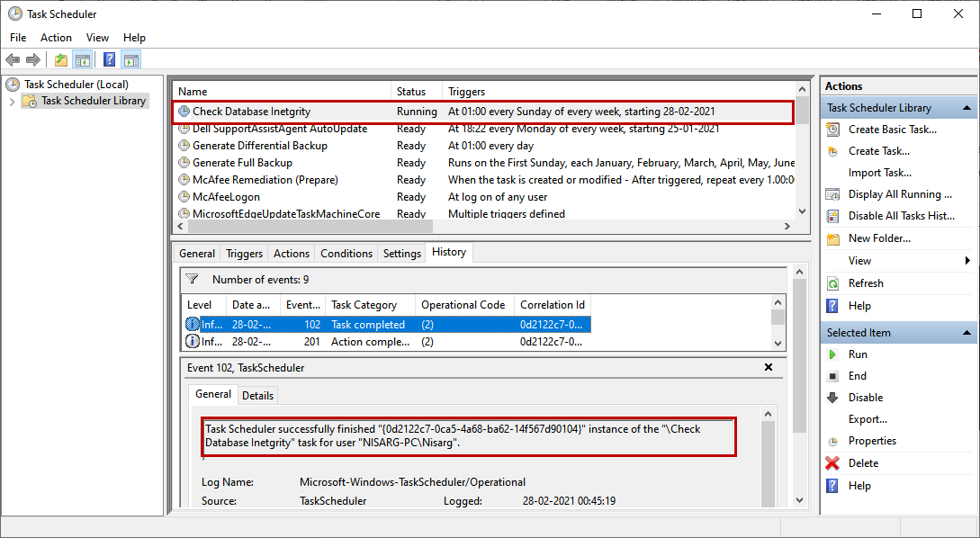
Task: Switch to the General task tab
Action: tap(197, 253)
